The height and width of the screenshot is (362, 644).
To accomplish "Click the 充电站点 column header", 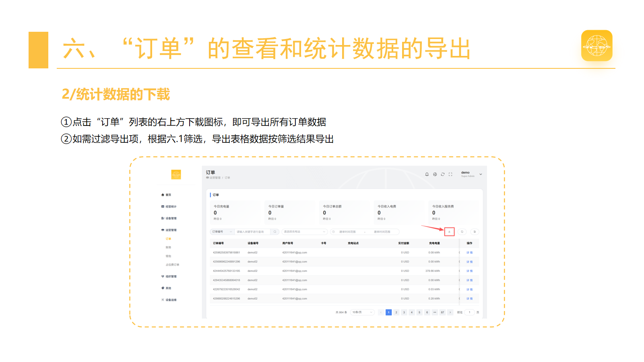I will click(x=353, y=243).
